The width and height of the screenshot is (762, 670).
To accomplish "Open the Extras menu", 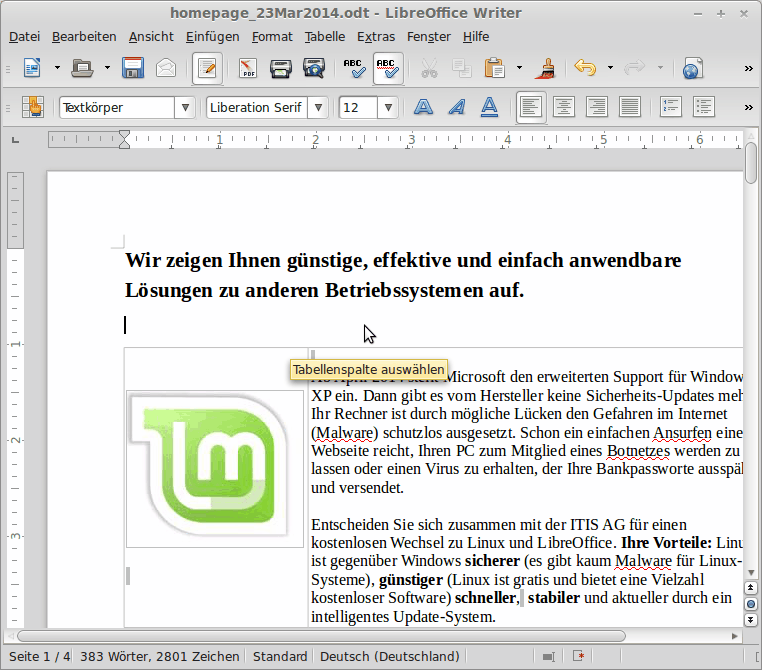I will click(x=376, y=37).
